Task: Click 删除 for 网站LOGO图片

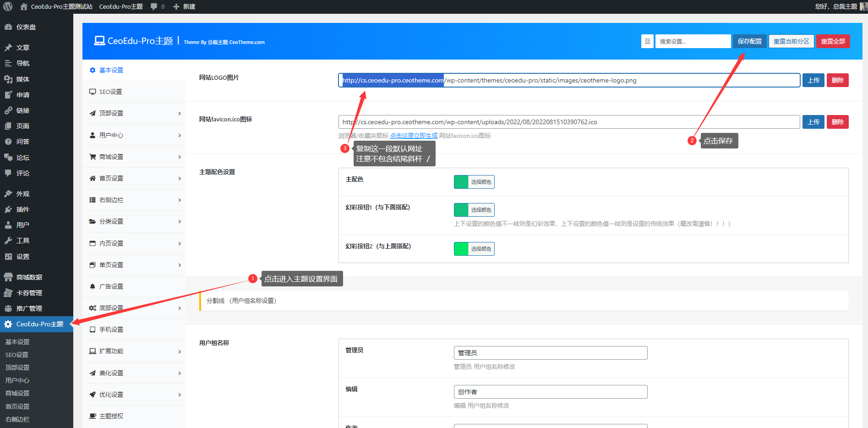Action: [x=838, y=80]
